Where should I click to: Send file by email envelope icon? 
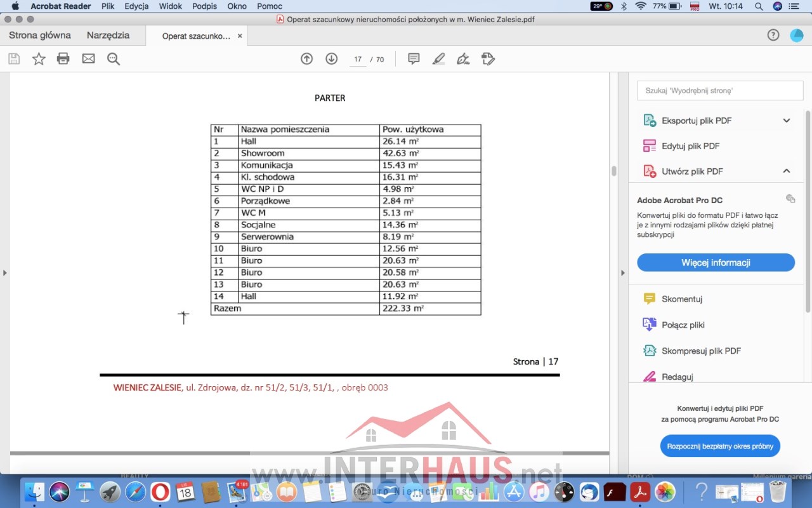tap(88, 59)
